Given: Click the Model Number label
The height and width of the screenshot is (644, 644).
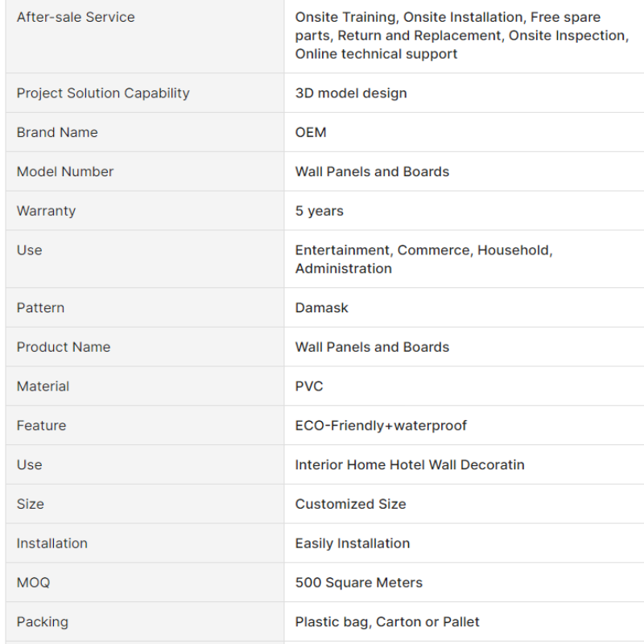Looking at the screenshot, I should click(x=65, y=171).
